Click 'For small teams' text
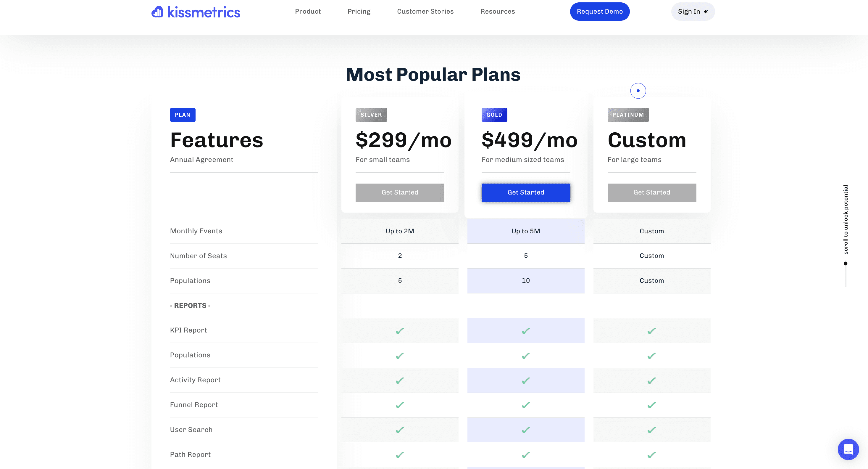Viewport: 868px width, 469px height. point(383,160)
